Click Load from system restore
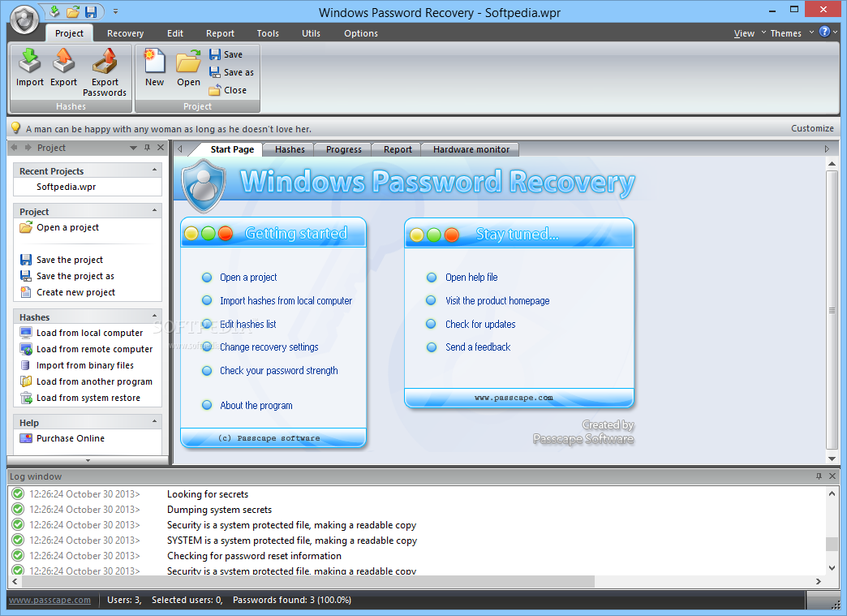This screenshot has height=616, width=847. [80, 398]
